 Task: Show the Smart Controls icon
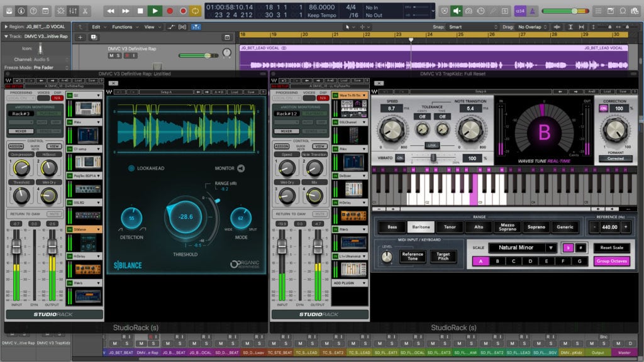60,11
